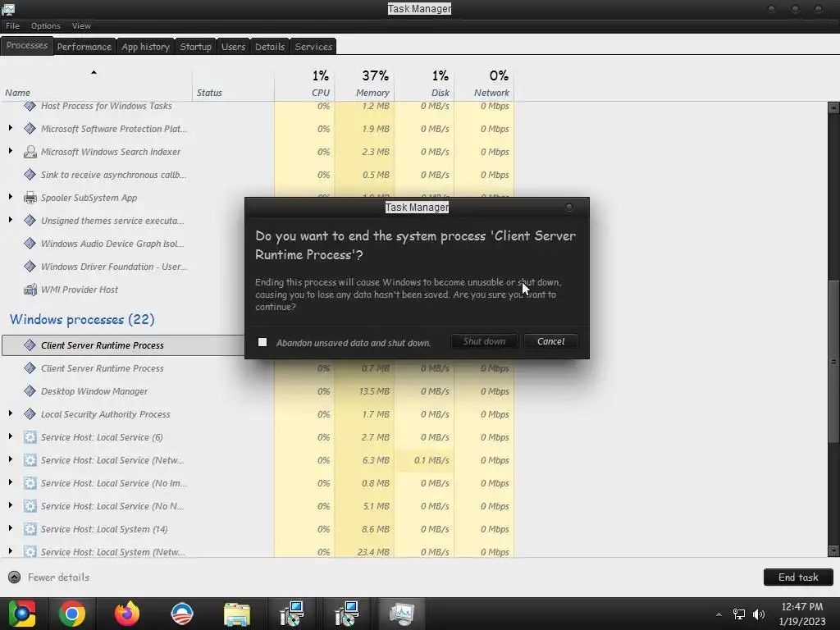The width and height of the screenshot is (840, 630).
Task: Click the Shut down button in dialog
Action: [484, 341]
